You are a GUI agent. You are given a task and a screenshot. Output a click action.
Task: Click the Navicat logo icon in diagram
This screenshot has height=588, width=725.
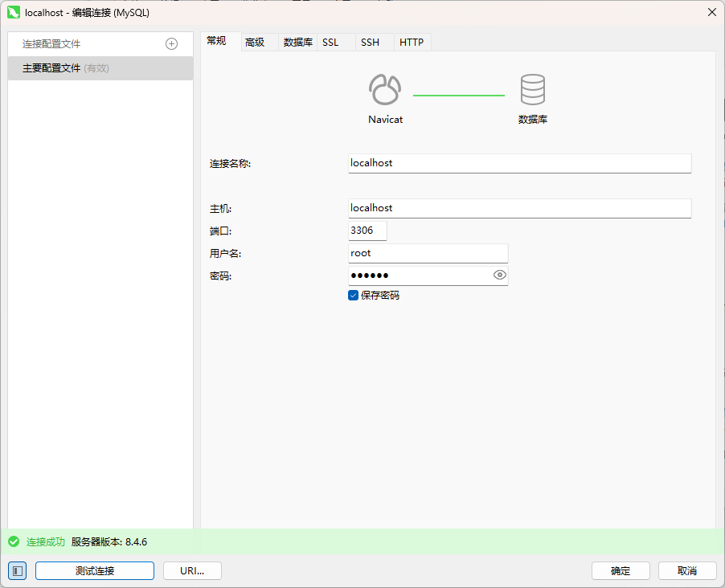tap(385, 90)
